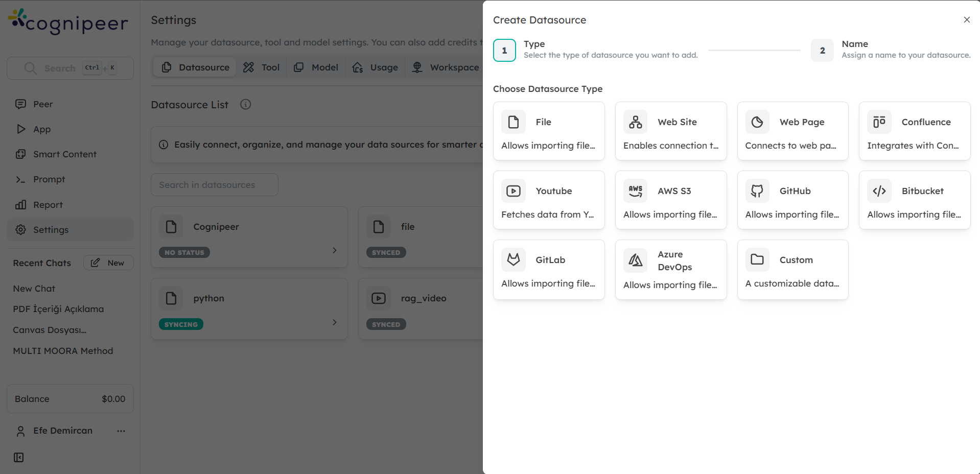Choose the Web Site datasource icon
Image resolution: width=980 pixels, height=474 pixels.
coord(635,122)
